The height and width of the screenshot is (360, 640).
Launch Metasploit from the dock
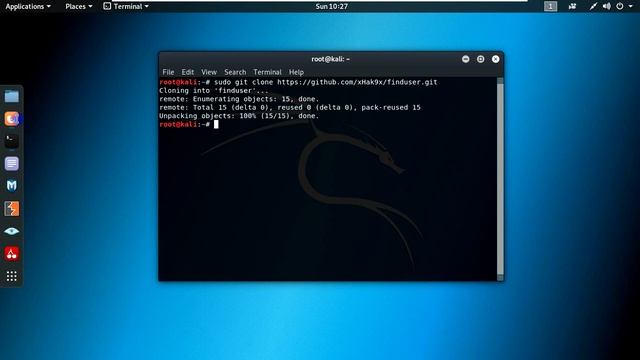(x=11, y=186)
